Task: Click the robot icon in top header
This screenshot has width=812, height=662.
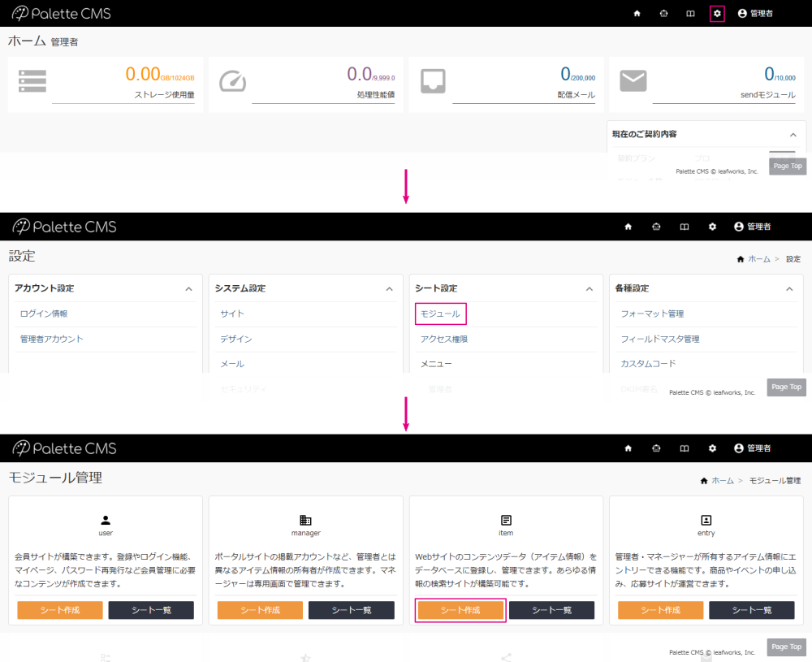Action: [x=663, y=14]
